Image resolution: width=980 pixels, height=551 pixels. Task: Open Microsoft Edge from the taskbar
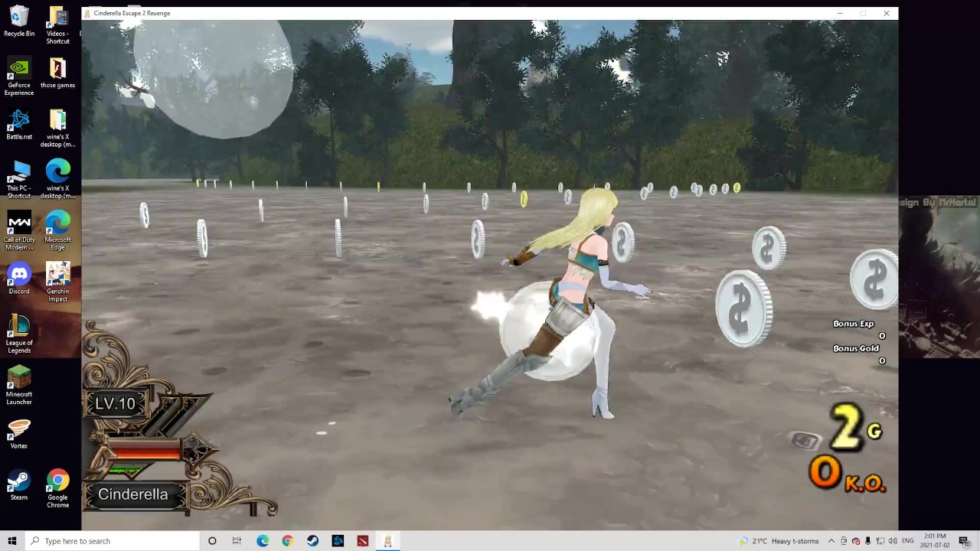[263, 541]
